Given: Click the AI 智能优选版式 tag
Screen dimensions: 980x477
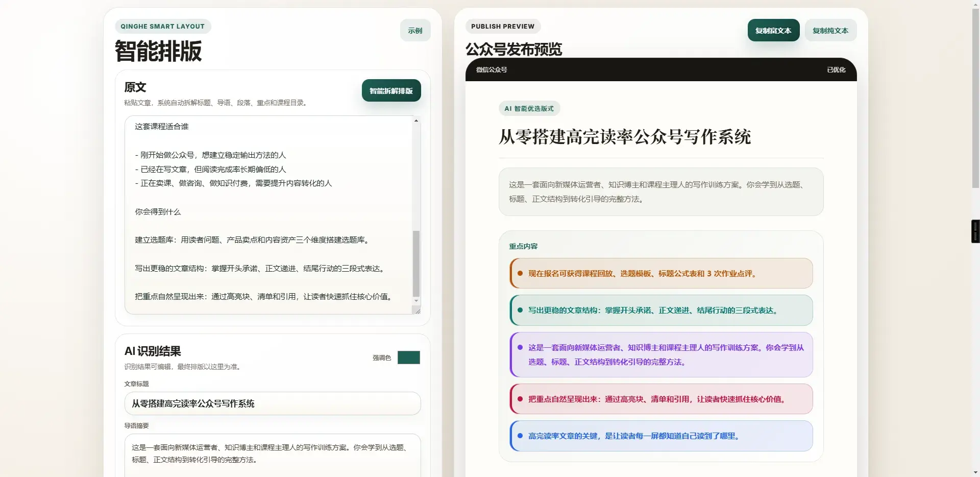Looking at the screenshot, I should pyautogui.click(x=529, y=109).
